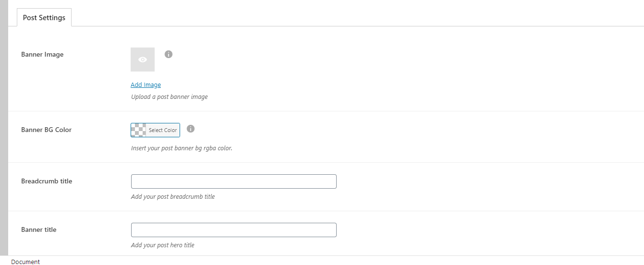
Task: Click the 'Add your post hero title' hint
Action: click(163, 245)
